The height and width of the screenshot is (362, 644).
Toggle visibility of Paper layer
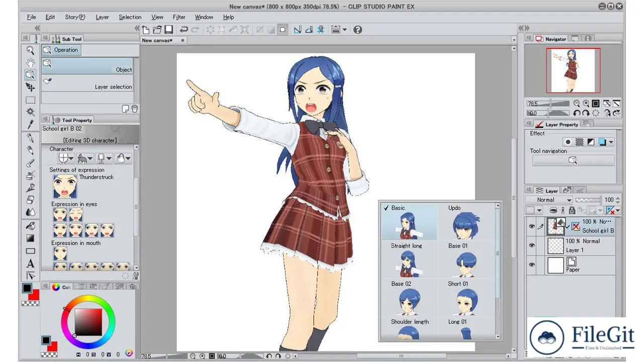(x=532, y=264)
